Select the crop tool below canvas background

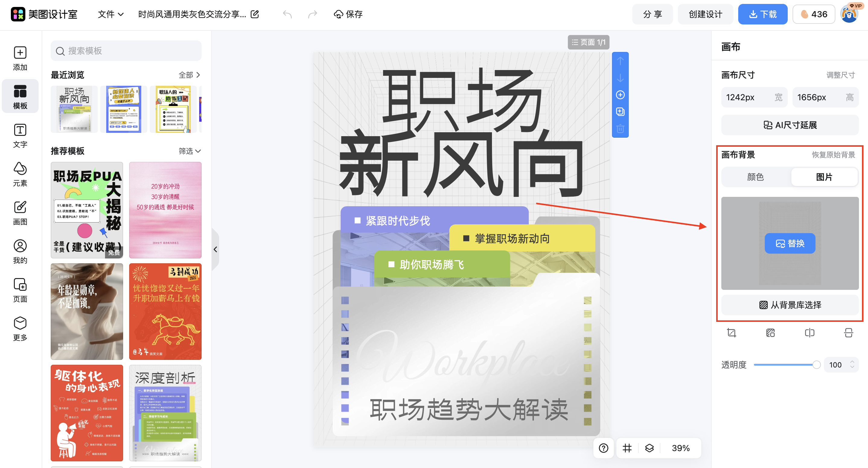click(x=732, y=333)
